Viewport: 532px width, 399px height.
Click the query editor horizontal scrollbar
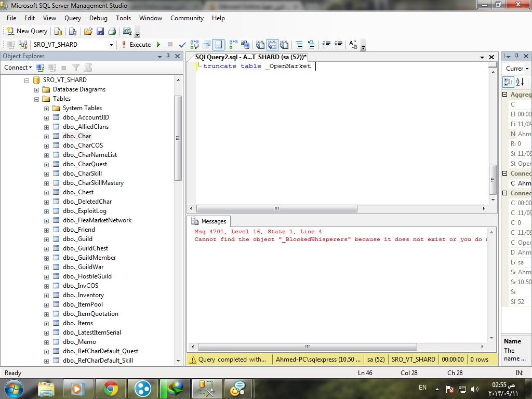point(276,208)
